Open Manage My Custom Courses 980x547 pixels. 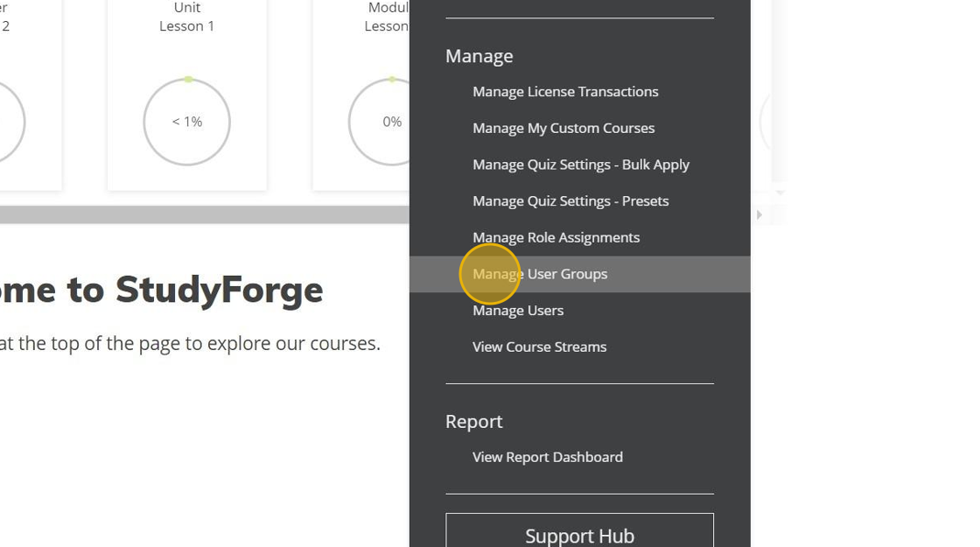pyautogui.click(x=563, y=128)
